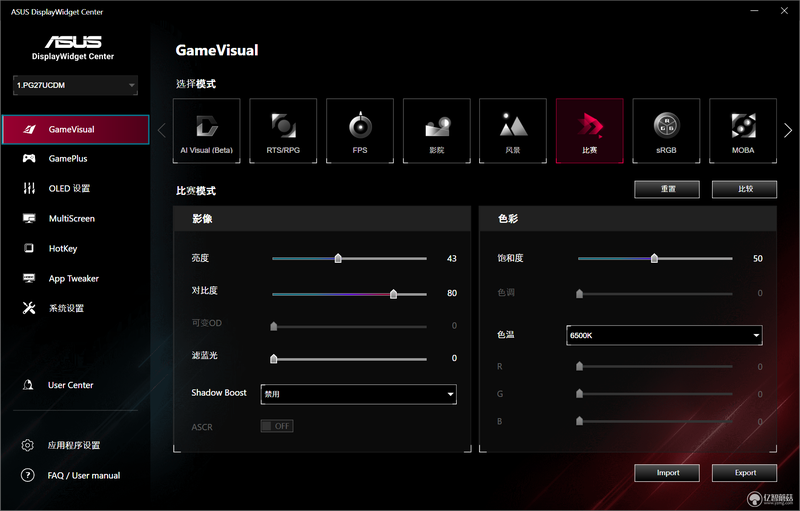Click the GameVisual page title
The image size is (800, 511).
click(x=217, y=50)
